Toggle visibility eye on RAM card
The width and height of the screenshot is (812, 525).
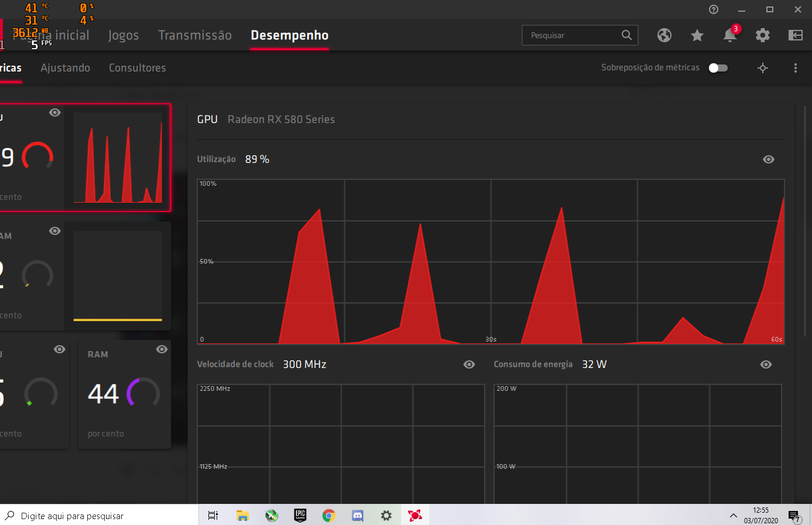162,349
